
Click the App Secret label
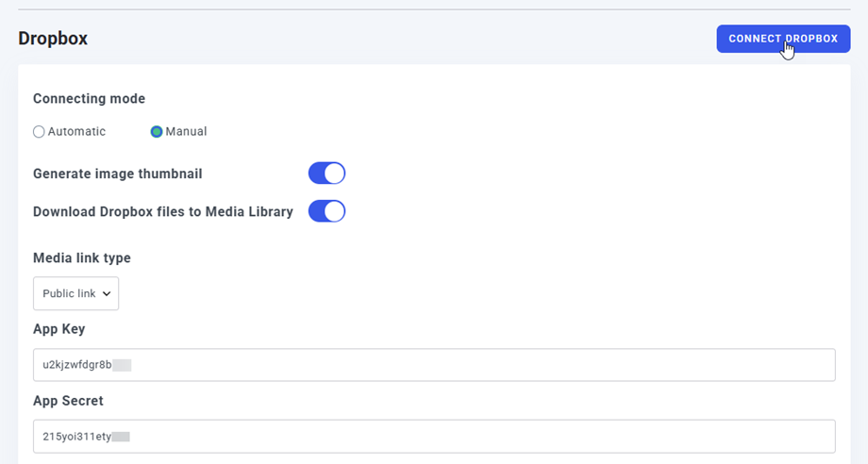point(68,401)
